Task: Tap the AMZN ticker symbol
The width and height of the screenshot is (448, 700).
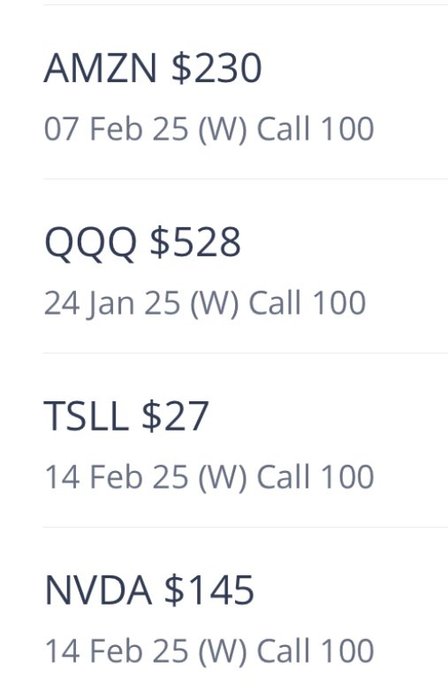Action: pos(100,68)
